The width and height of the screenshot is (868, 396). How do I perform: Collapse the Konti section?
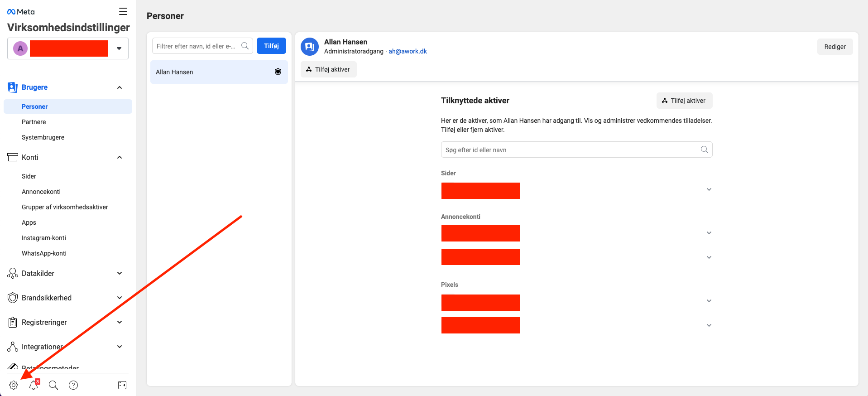(x=120, y=157)
